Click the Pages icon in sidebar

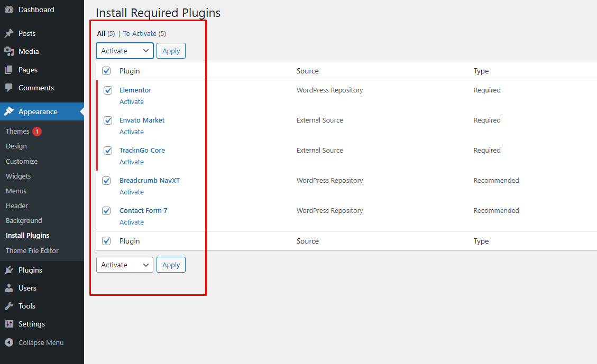(x=9, y=70)
